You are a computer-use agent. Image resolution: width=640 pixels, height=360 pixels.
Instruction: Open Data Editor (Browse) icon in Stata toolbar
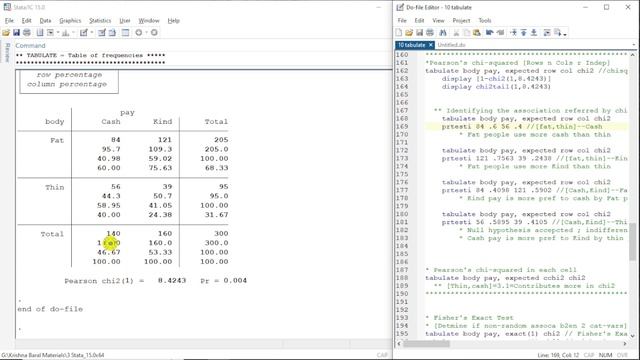112,33
